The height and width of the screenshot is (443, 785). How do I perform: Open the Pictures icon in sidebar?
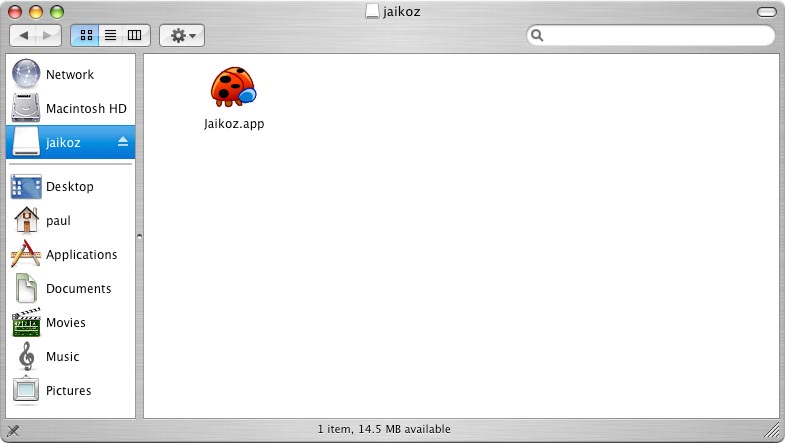26,389
